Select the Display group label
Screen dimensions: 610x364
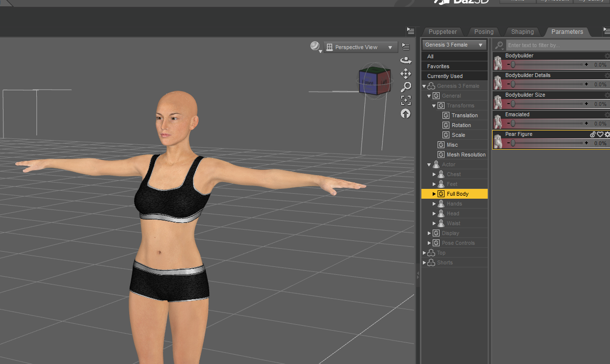[x=450, y=233]
